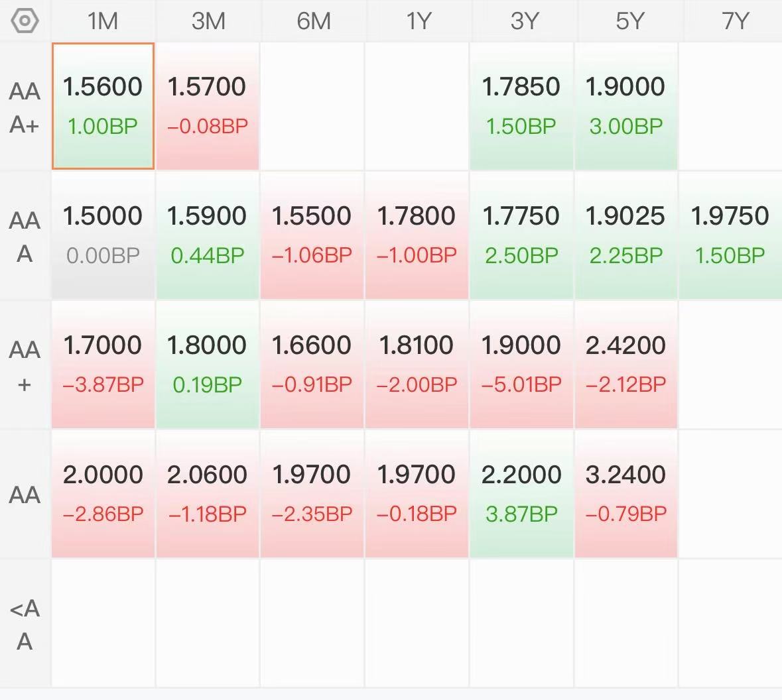782x700 pixels.
Task: Select the <AA row label
Action: click(x=25, y=624)
